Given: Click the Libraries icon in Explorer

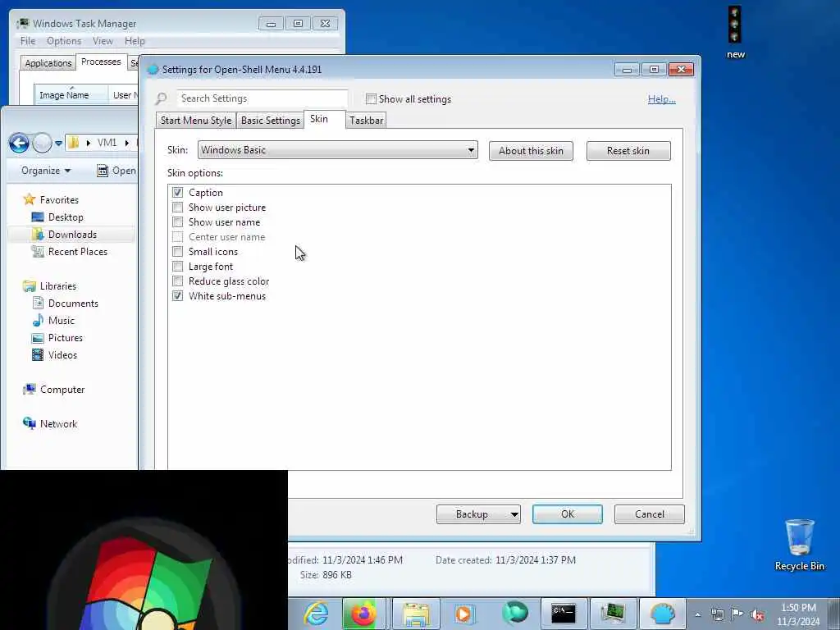Looking at the screenshot, I should (x=29, y=286).
